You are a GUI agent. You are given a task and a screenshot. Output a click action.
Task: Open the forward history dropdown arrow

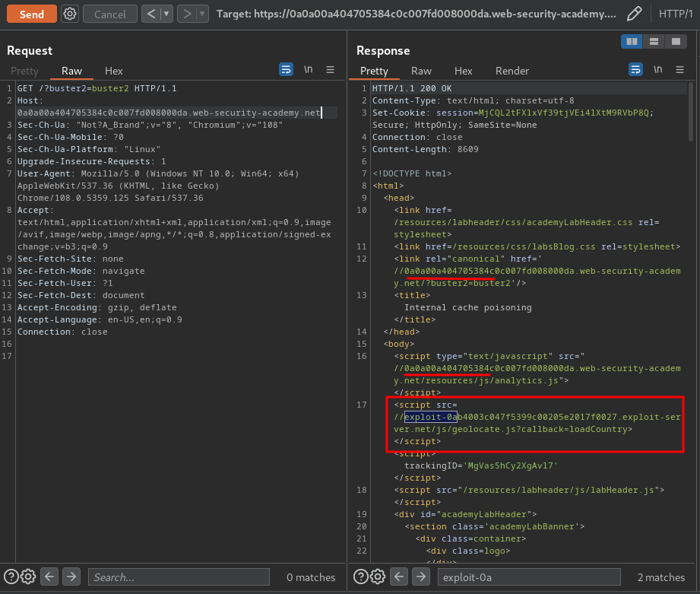[202, 14]
